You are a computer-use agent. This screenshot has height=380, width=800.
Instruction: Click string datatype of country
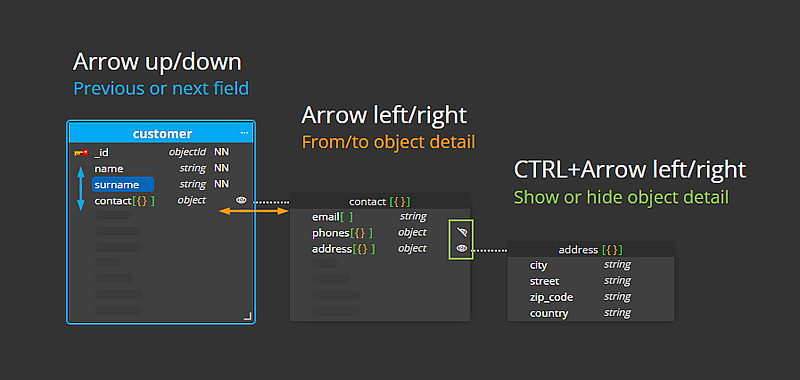pyautogui.click(x=617, y=313)
